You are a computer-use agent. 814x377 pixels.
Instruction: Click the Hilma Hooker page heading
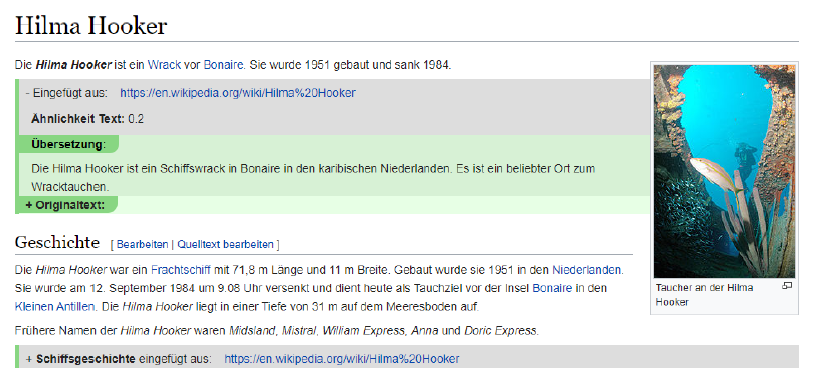click(x=91, y=25)
